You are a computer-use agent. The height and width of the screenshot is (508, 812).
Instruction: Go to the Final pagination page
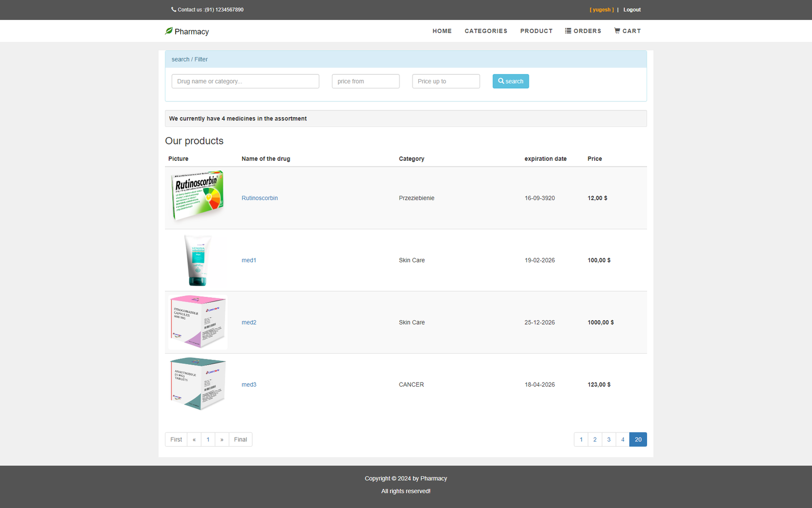pos(240,439)
